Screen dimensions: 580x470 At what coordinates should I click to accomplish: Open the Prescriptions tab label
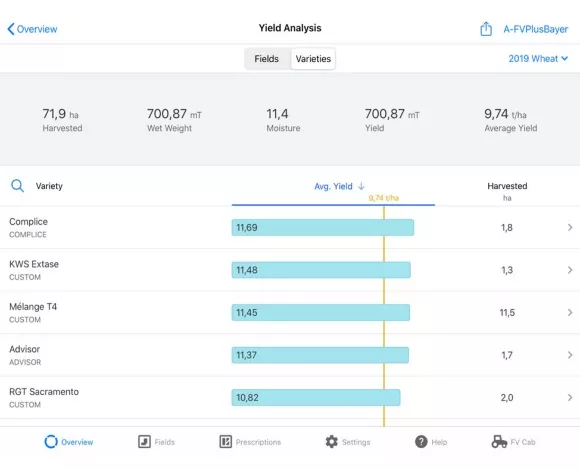(x=258, y=442)
